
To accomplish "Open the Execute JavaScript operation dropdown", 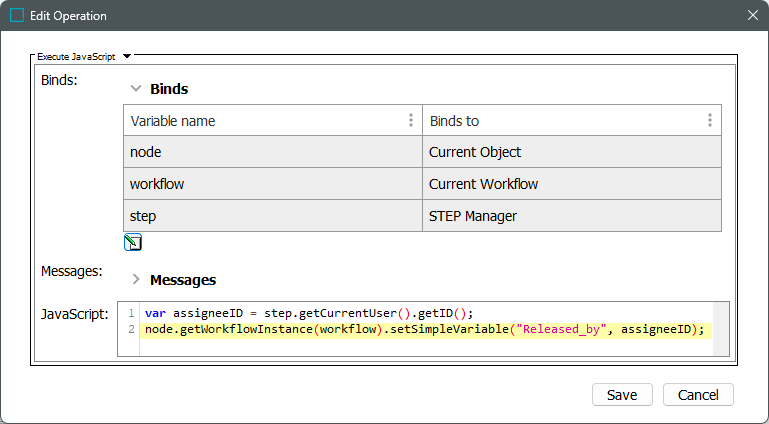I will click(x=127, y=58).
